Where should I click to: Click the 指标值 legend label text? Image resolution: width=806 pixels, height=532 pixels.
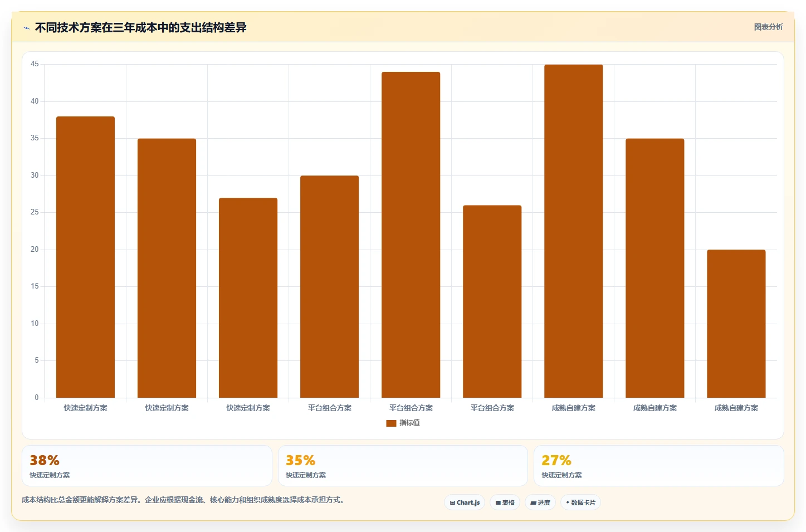click(x=409, y=423)
